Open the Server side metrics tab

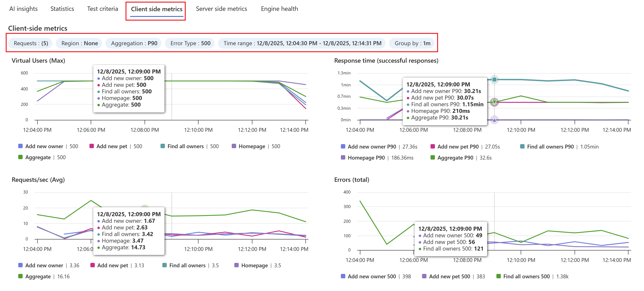tap(221, 9)
